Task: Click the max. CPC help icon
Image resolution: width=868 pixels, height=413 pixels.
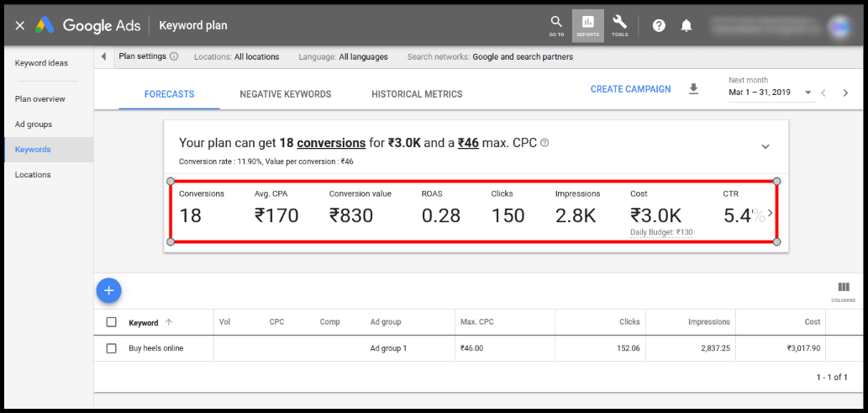Action: coord(544,143)
